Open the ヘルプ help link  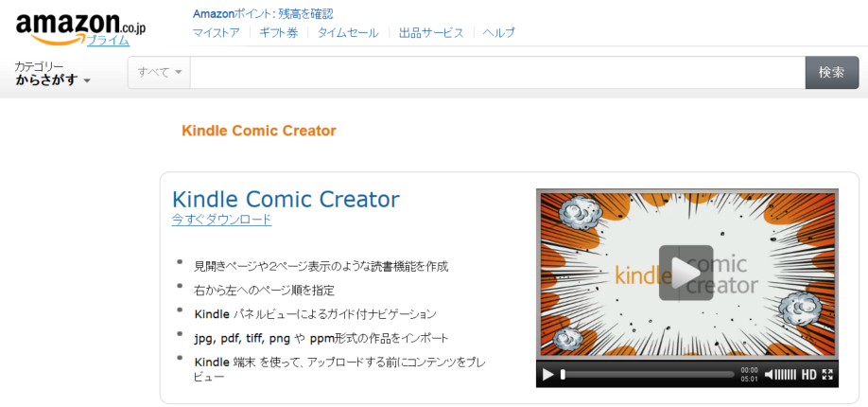[x=498, y=33]
